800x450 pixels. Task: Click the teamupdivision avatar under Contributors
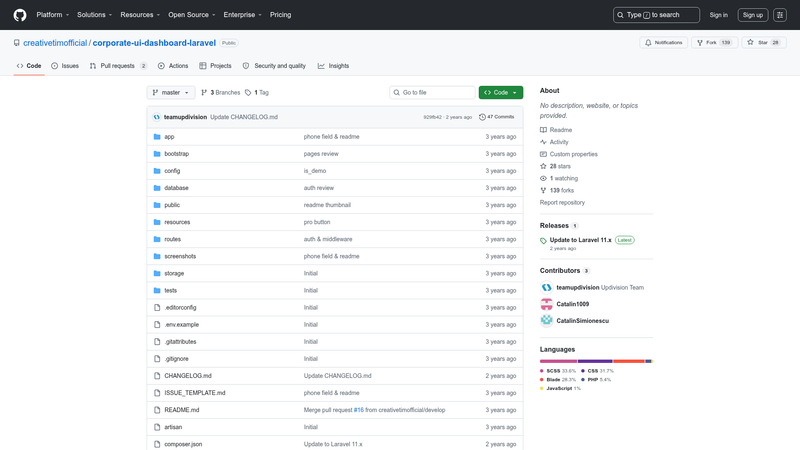click(x=546, y=287)
